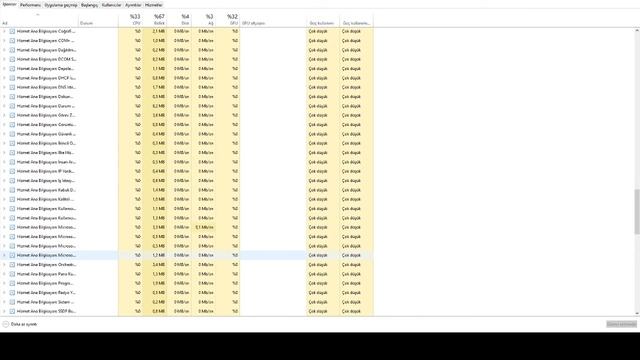The height and width of the screenshot is (360, 640).
Task: Expand the SSDP Bu... service host group
Action: click(4, 311)
